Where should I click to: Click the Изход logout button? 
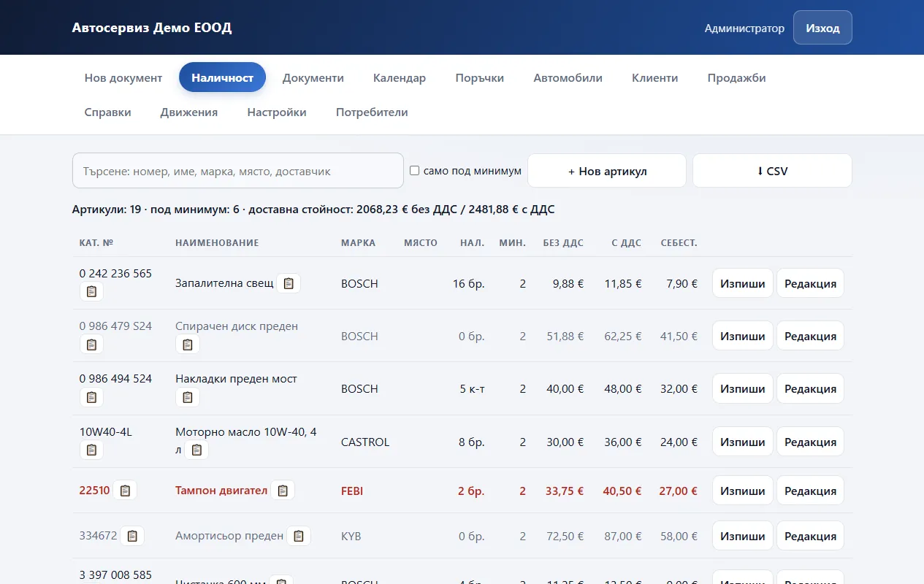822,28
